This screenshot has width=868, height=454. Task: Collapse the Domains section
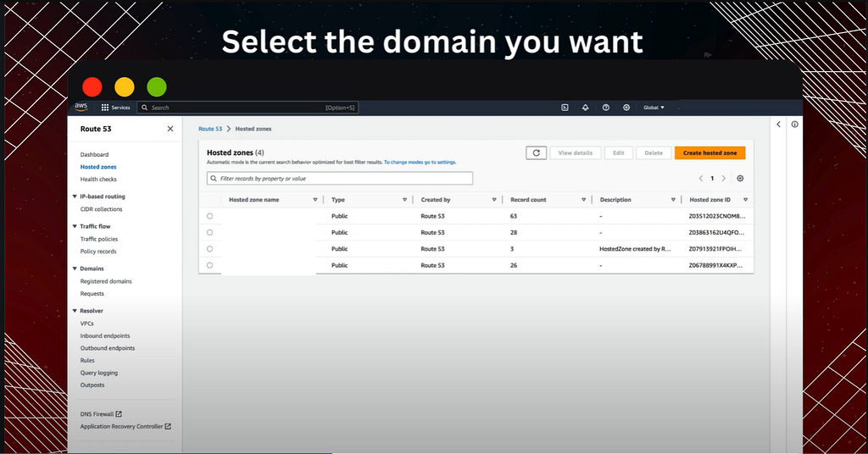point(75,269)
